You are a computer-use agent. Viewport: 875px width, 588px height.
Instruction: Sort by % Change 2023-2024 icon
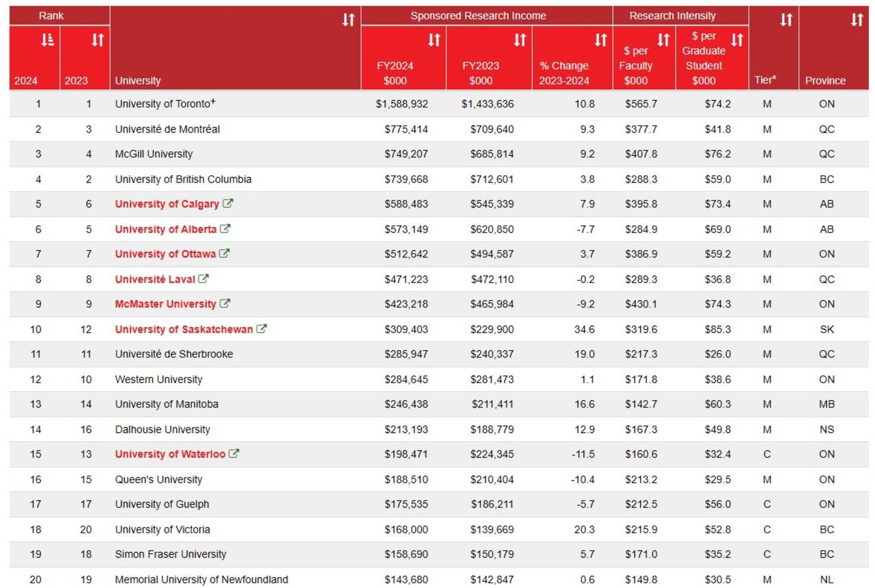(601, 40)
